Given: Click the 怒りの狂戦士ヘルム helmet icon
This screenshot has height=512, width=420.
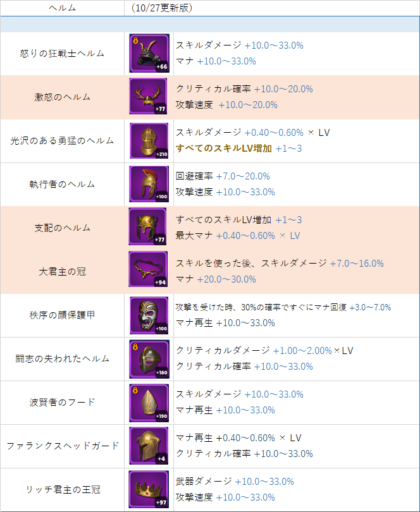Looking at the screenshot, I should [x=149, y=53].
